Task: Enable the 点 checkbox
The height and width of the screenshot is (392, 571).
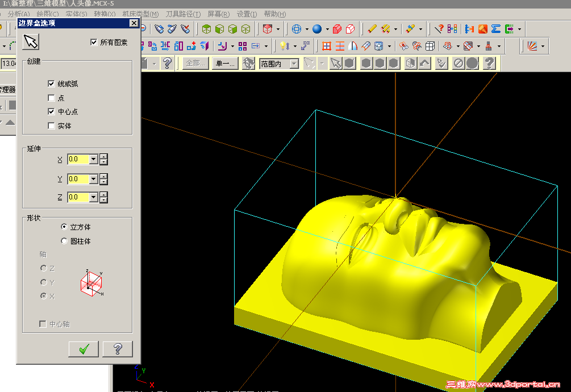Action: (x=51, y=98)
